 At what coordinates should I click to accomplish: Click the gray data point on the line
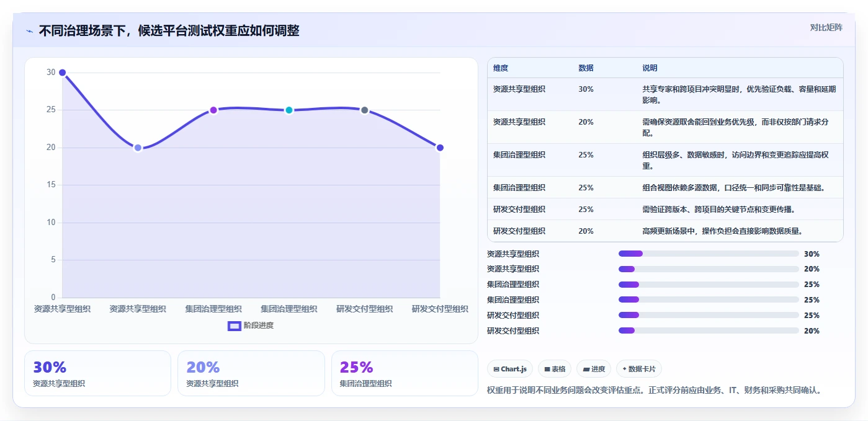tap(365, 110)
